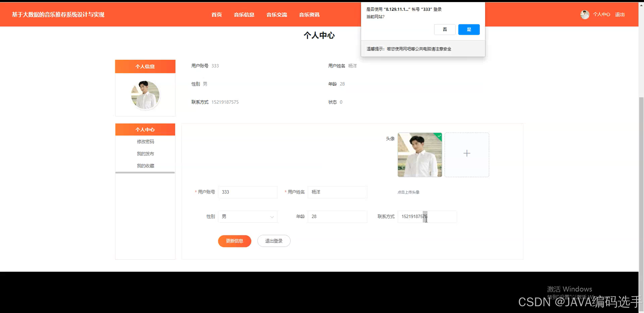Switch to 音乐交流 navigation tab
Viewport: 644px width, 313px height.
276,14
